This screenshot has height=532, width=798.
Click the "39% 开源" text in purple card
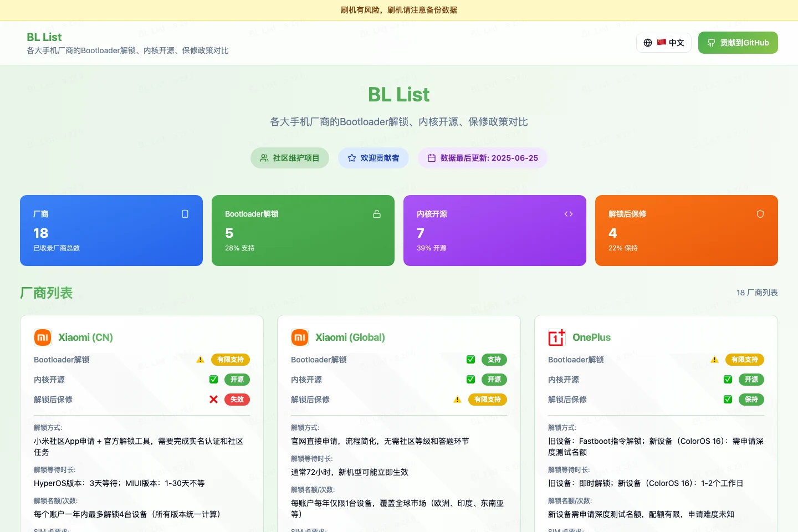click(x=432, y=248)
